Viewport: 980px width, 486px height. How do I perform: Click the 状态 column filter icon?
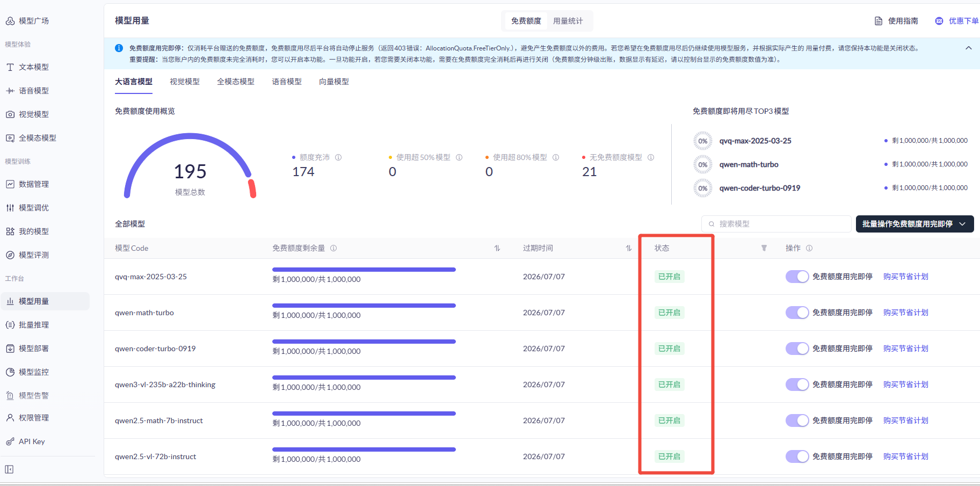click(x=764, y=248)
